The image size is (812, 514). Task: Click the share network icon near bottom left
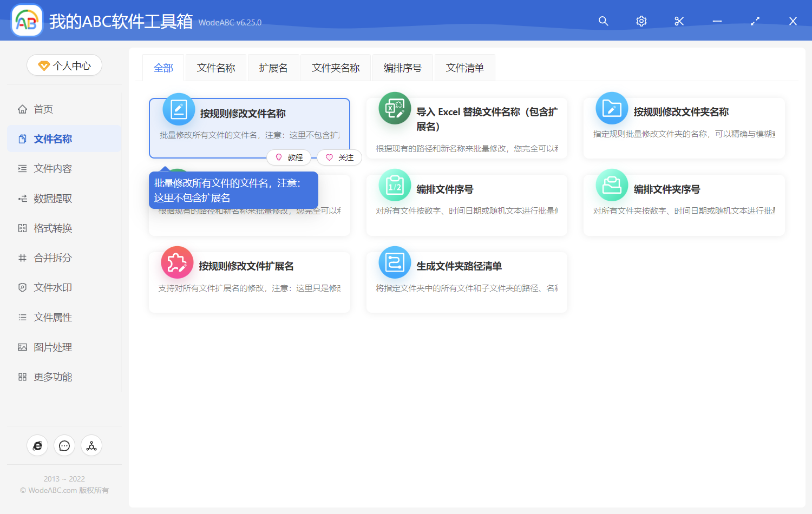91,445
